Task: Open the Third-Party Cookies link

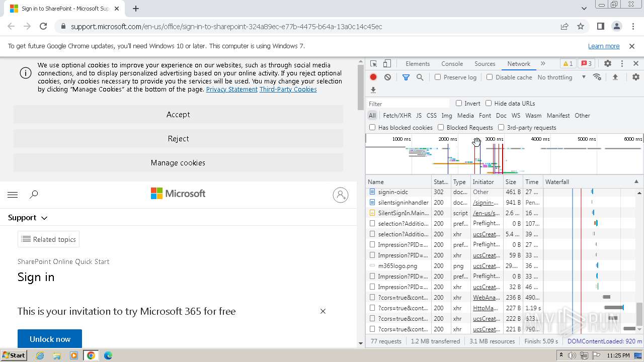Action: pyautogui.click(x=288, y=89)
